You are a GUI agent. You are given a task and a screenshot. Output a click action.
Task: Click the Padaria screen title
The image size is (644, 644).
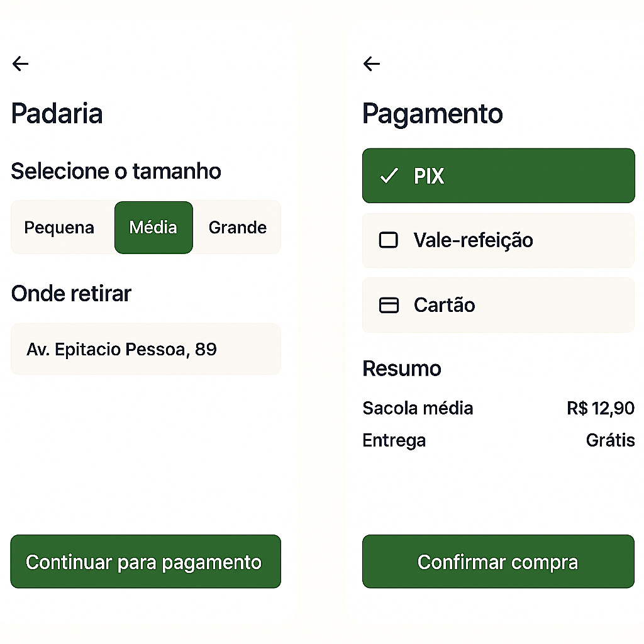point(57,114)
